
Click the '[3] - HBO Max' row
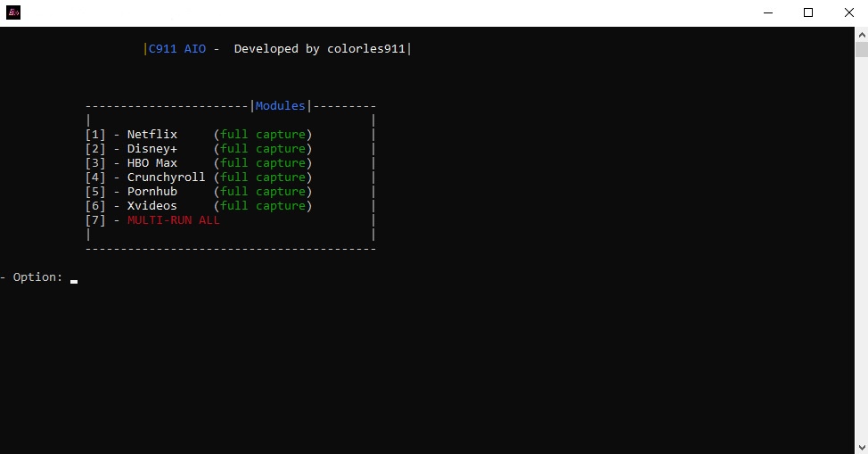pyautogui.click(x=199, y=163)
